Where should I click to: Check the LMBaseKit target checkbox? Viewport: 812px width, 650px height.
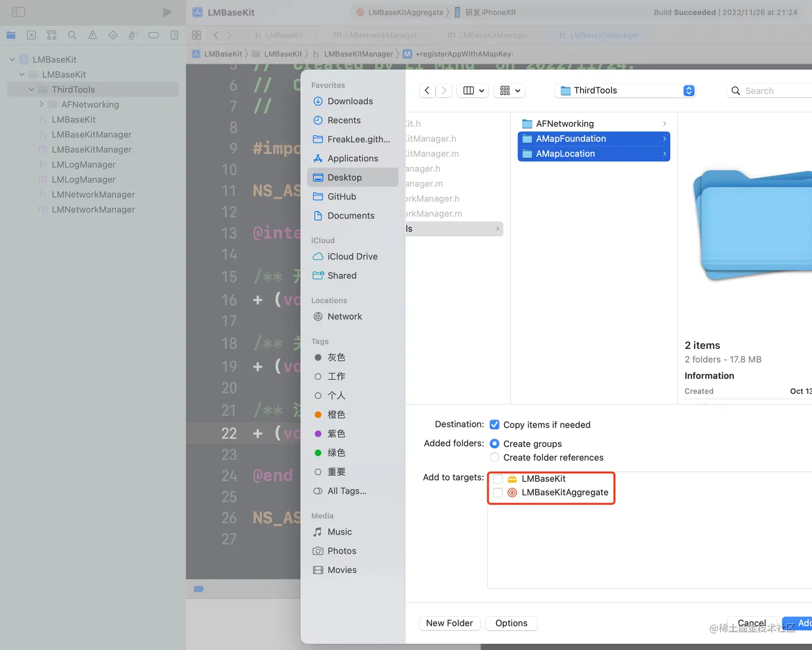[x=498, y=479]
